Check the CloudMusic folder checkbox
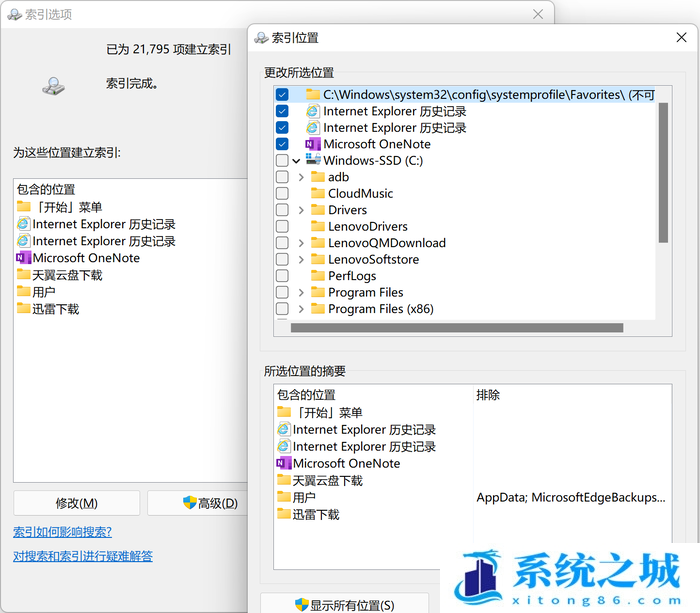The height and width of the screenshot is (613, 700). click(282, 193)
